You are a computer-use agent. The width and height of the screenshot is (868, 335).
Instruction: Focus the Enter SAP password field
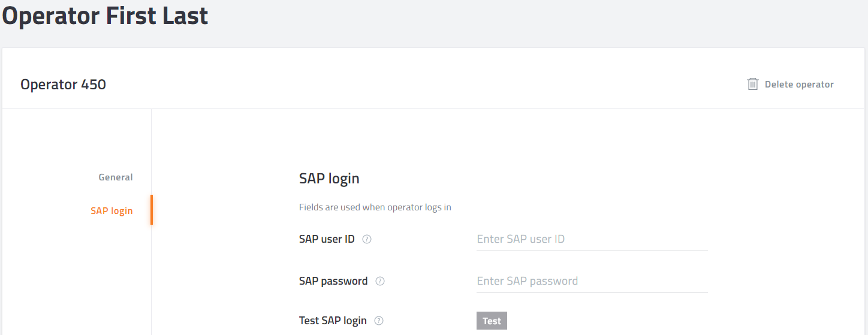pos(592,281)
